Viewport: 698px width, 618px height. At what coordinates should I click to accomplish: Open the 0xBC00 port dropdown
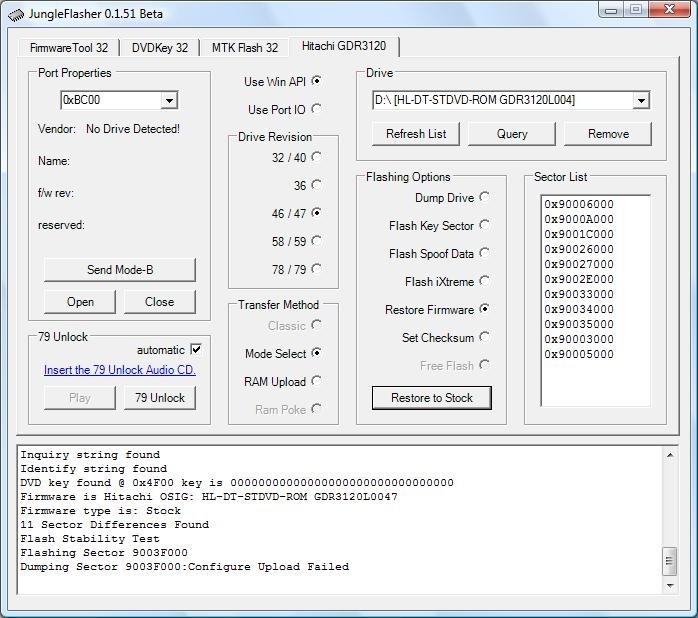point(170,100)
